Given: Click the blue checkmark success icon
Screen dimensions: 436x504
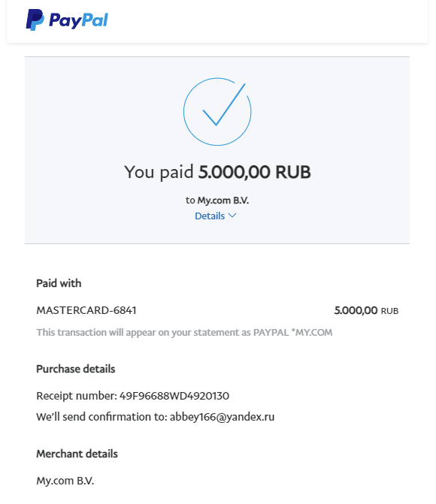Looking at the screenshot, I should (x=217, y=111).
